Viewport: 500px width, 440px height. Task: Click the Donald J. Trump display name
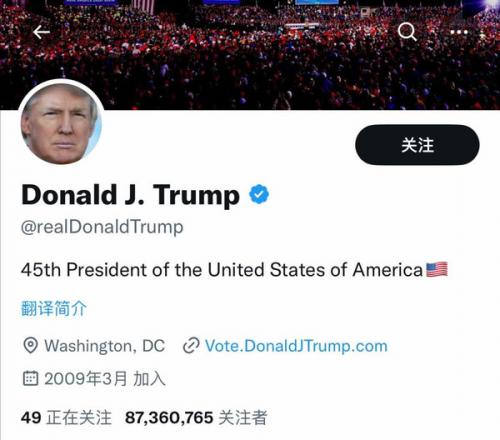pos(130,195)
